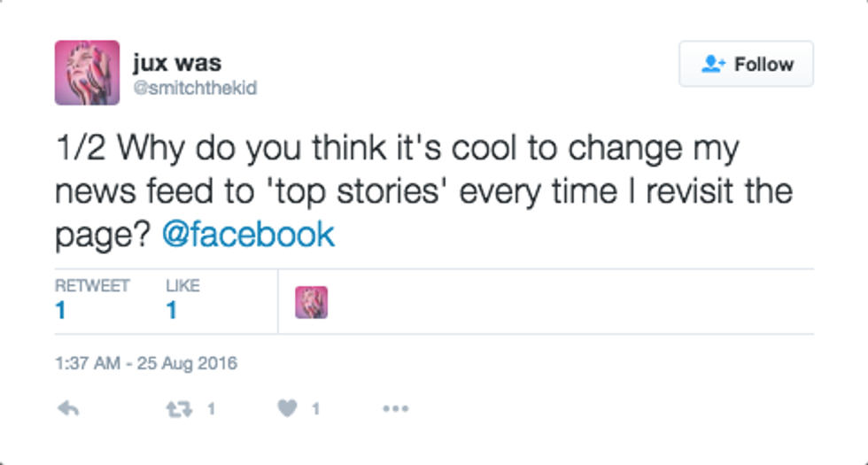
Task: Follow the user via the Follow label
Action: pyautogui.click(x=763, y=64)
